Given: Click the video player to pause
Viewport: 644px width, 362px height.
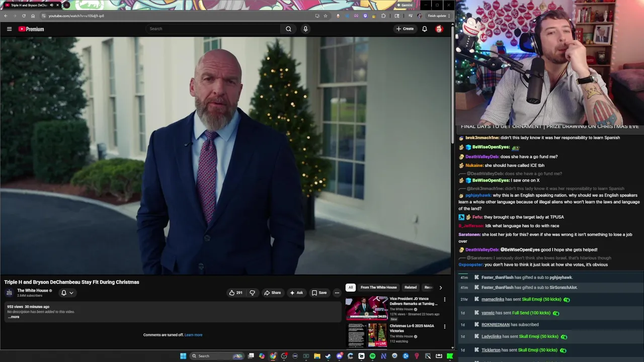Looking at the screenshot, I should click(225, 156).
